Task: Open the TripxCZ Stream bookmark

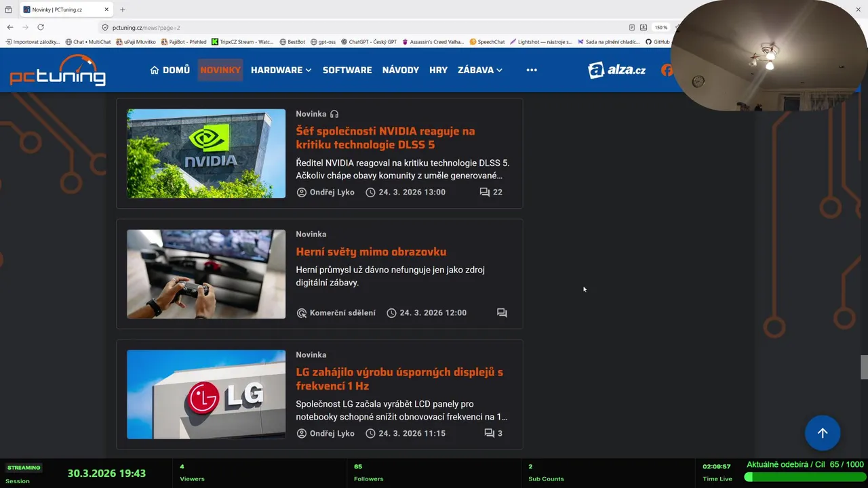Action: point(243,42)
